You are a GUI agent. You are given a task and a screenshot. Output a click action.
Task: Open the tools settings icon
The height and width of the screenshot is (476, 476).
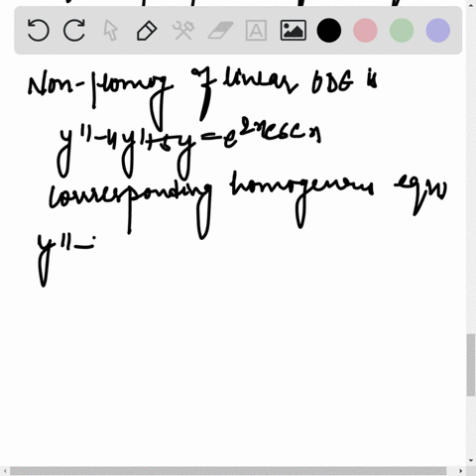pos(183,31)
